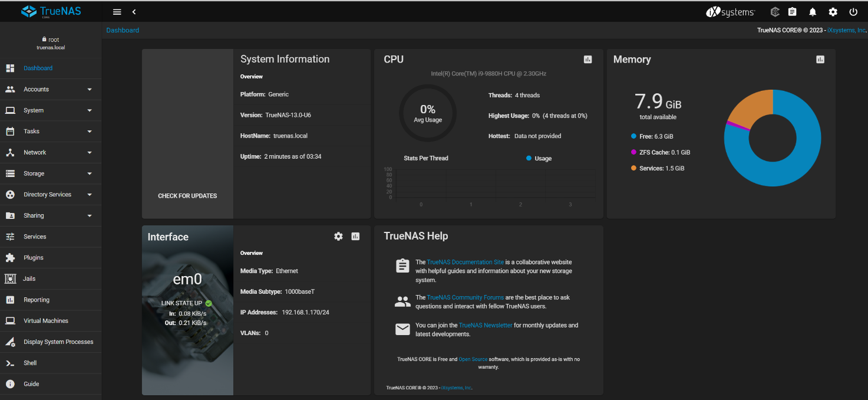Viewport: 868px width, 400px height.
Task: Click the TrueNAS logo
Action: (51, 11)
